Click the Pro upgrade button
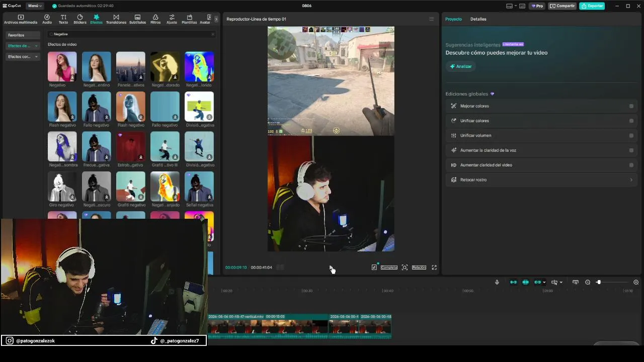The image size is (644, 362). click(x=537, y=6)
